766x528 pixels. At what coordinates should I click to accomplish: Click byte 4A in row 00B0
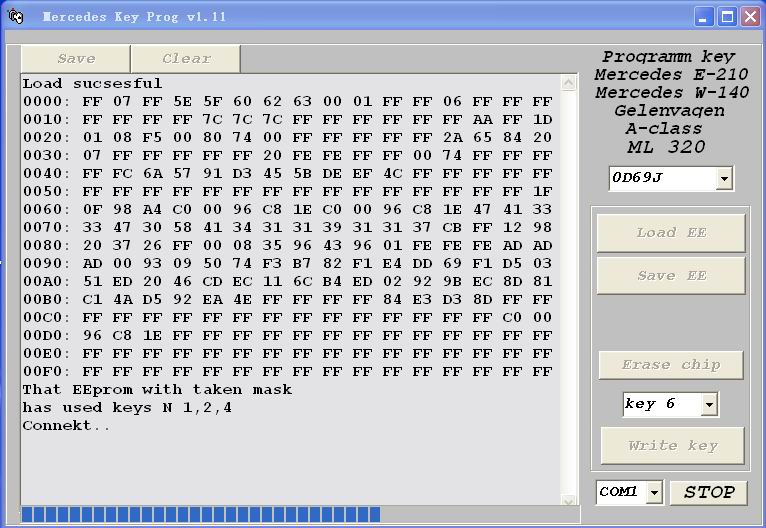tap(122, 299)
